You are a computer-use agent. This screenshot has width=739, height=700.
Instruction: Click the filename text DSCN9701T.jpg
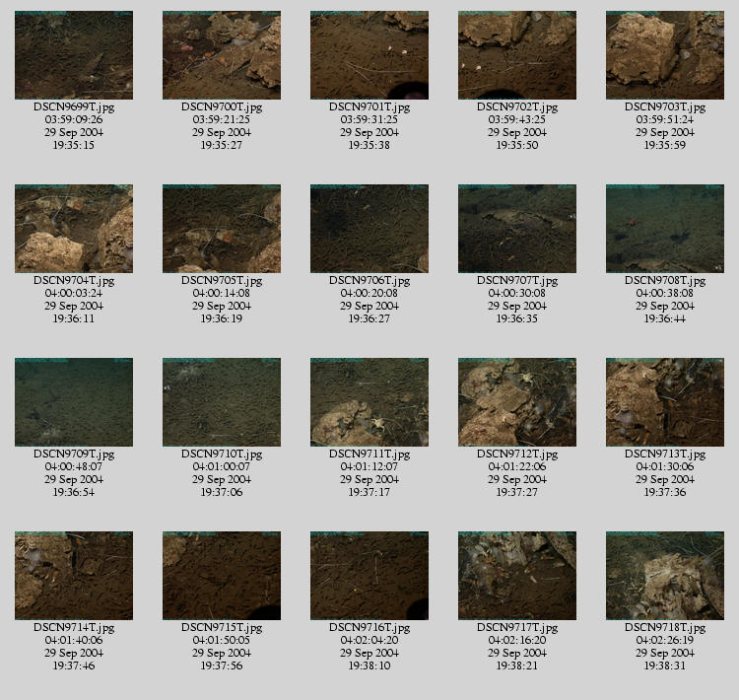click(369, 107)
